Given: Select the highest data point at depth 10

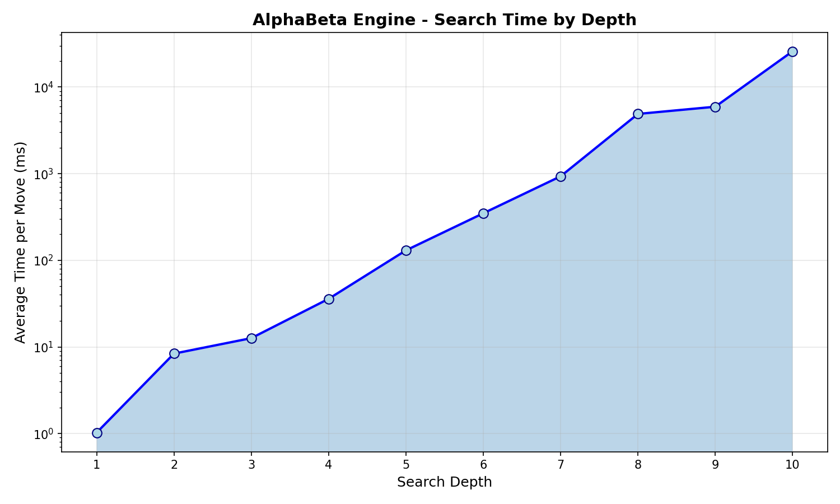Looking at the screenshot, I should [792, 52].
